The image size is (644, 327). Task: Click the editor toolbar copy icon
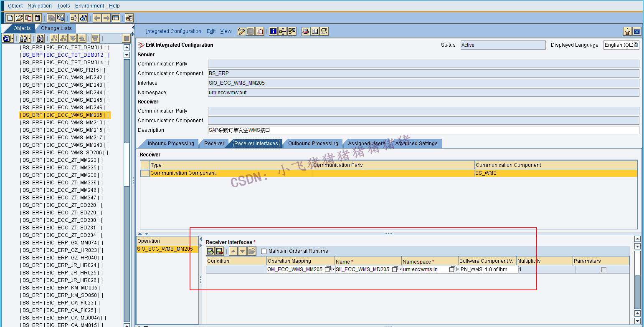point(260,31)
